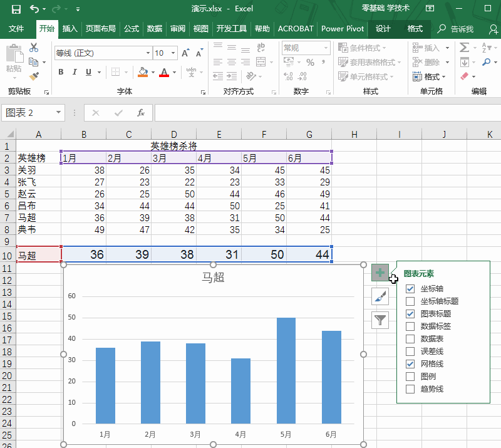Viewport: 501px width, 448px height.
Task: Switch to the 插入 tab
Action: (x=70, y=29)
